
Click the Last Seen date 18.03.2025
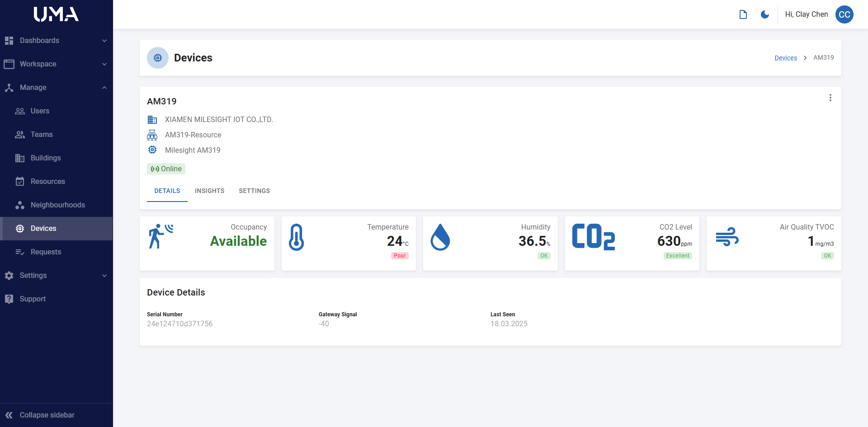509,324
